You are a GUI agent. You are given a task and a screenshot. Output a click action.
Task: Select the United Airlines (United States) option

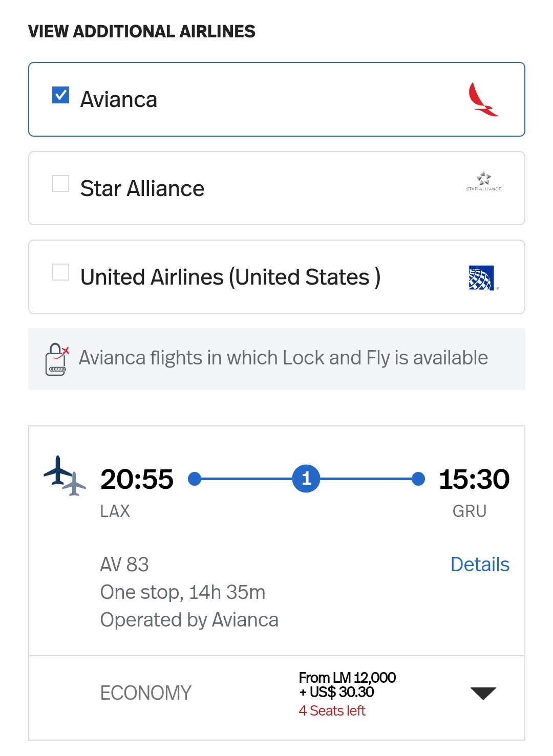pos(230,277)
